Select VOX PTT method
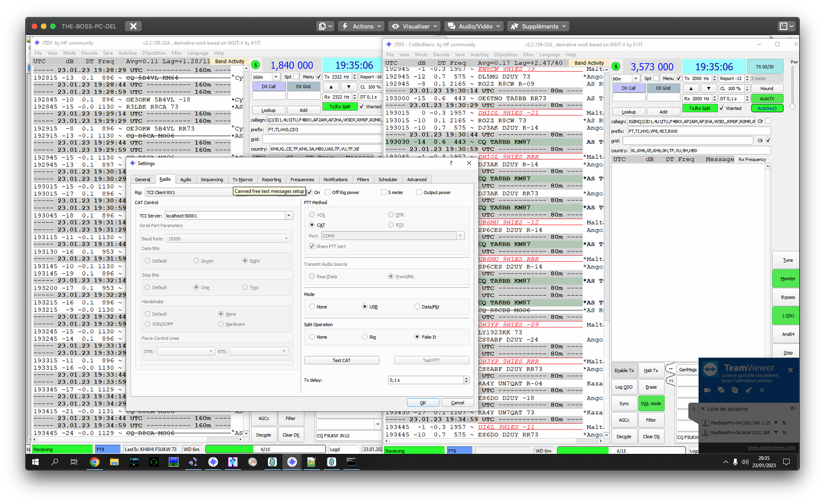Viewport: 825px width, 504px height. click(x=312, y=215)
